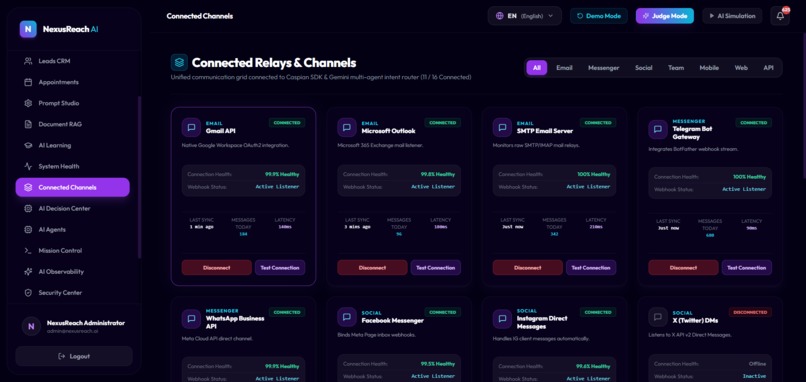The image size is (806, 382).
Task: Click Logout button
Action: tap(74, 356)
